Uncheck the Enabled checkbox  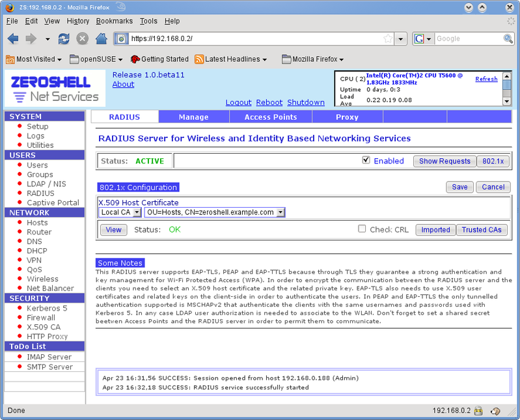click(x=366, y=160)
